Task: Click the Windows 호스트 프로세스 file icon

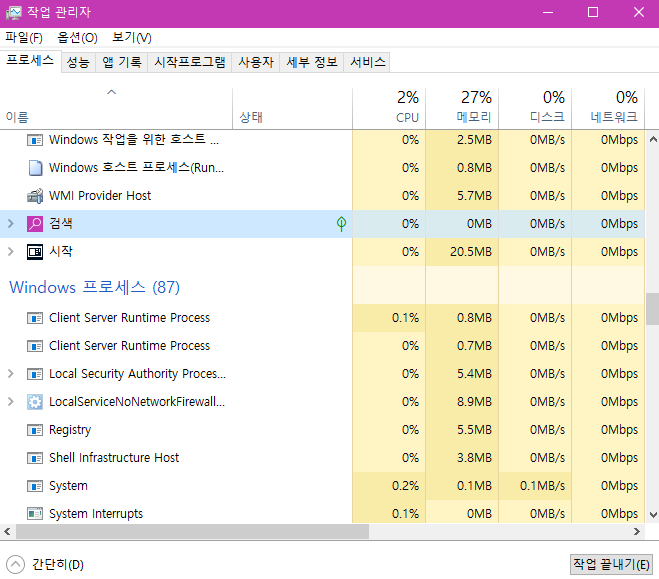Action: [35, 168]
